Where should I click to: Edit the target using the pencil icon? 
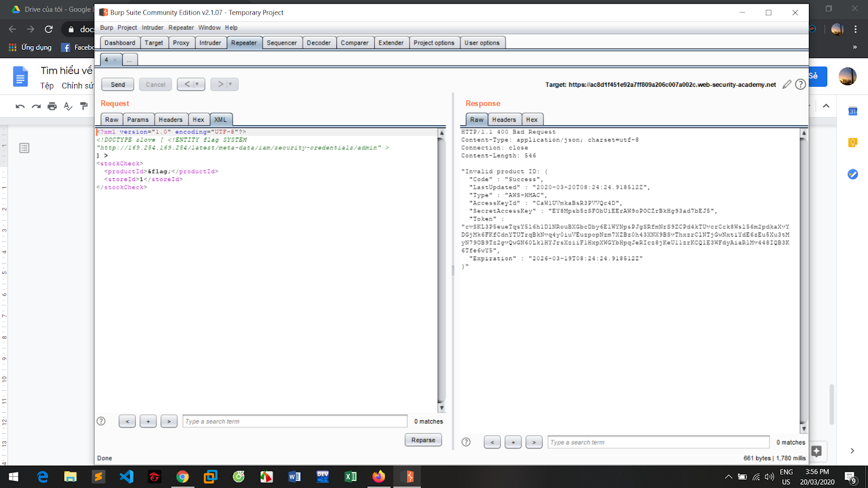(x=787, y=85)
